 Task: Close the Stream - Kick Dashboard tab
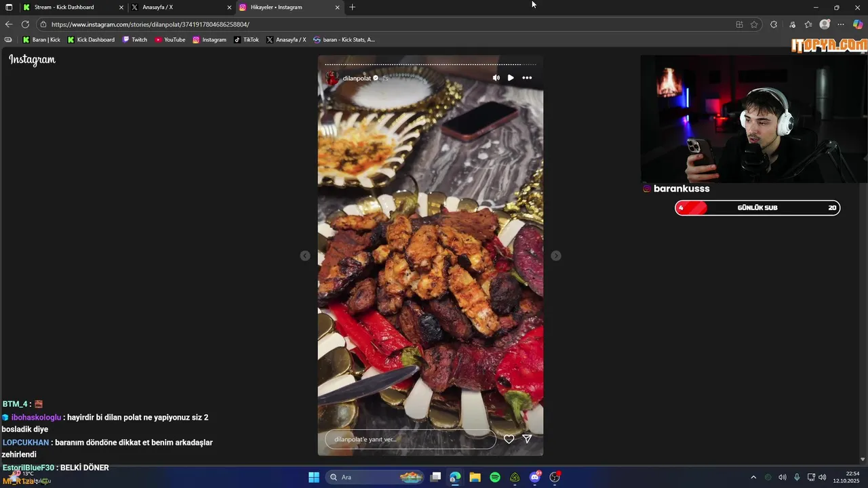[x=121, y=7]
